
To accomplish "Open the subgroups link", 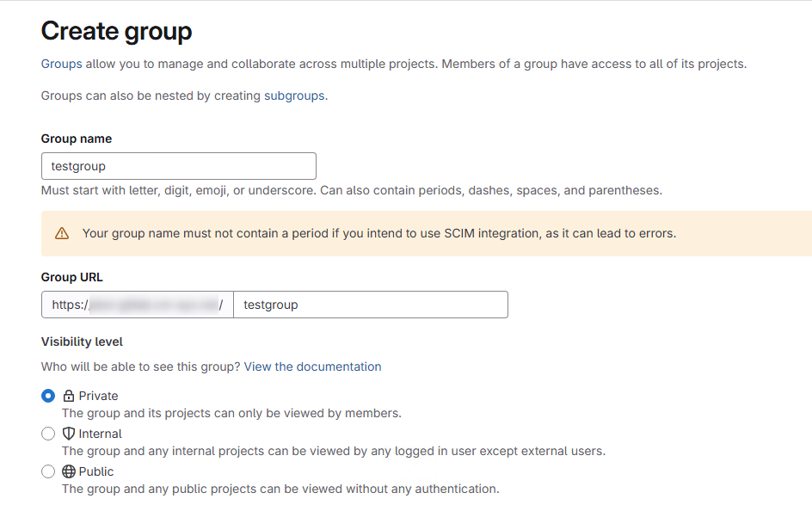I will [x=294, y=95].
